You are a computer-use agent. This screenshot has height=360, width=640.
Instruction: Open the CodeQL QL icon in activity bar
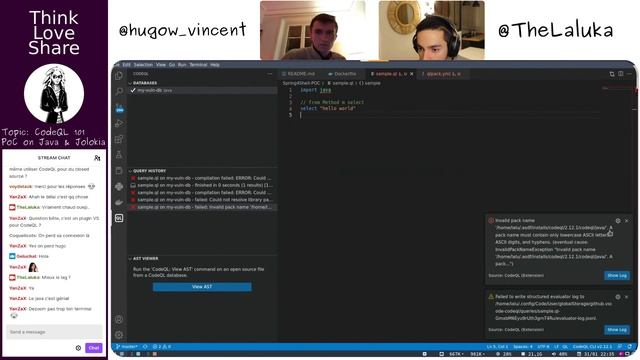[119, 218]
